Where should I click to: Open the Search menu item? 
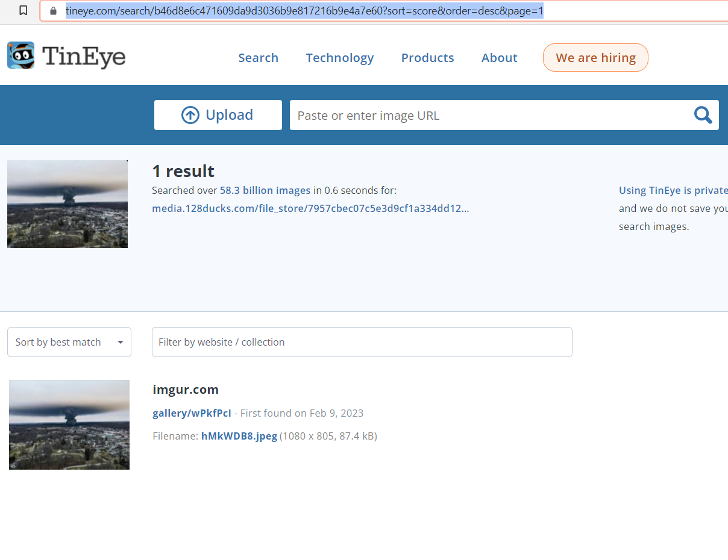tap(258, 58)
